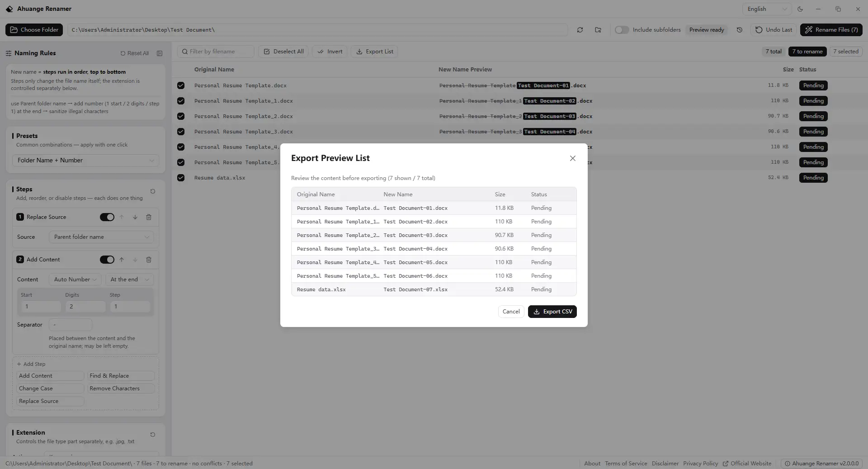This screenshot has height=469, width=868.
Task: Click Cancel in export dialog
Action: [511, 312]
